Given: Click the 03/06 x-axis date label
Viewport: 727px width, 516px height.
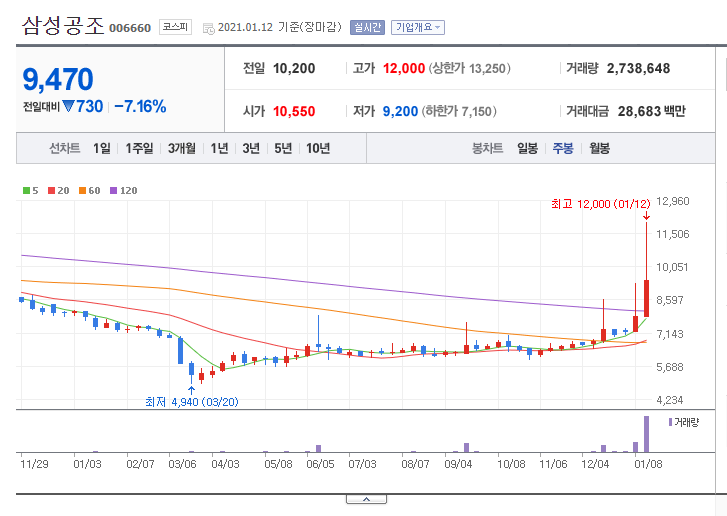Looking at the screenshot, I should tap(182, 464).
